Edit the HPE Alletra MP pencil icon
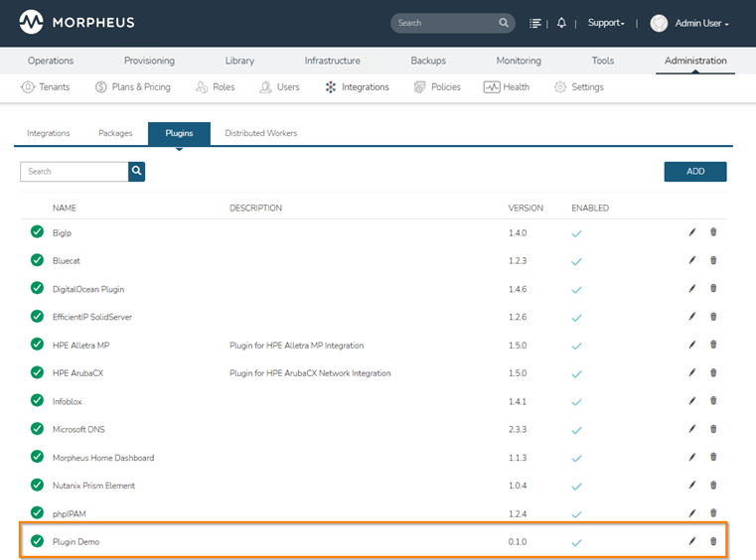Viewport: 756px width, 560px height. coord(691,345)
